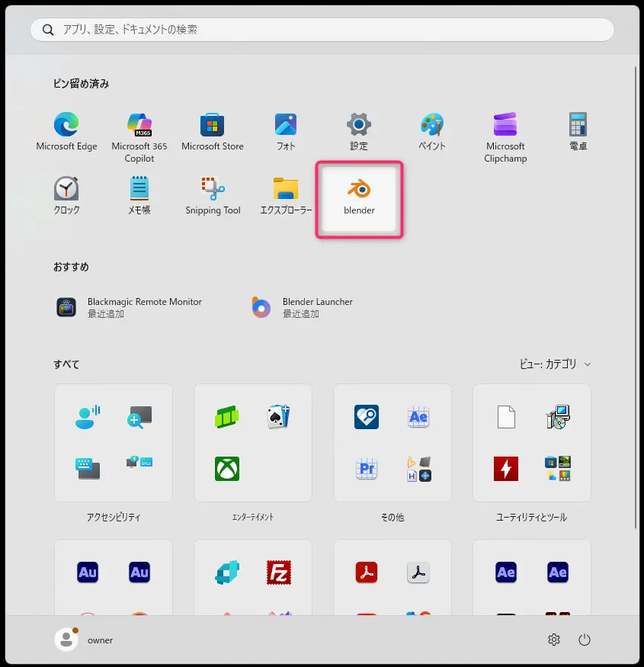Open the teal icon beside FileZilla

pyautogui.click(x=226, y=572)
